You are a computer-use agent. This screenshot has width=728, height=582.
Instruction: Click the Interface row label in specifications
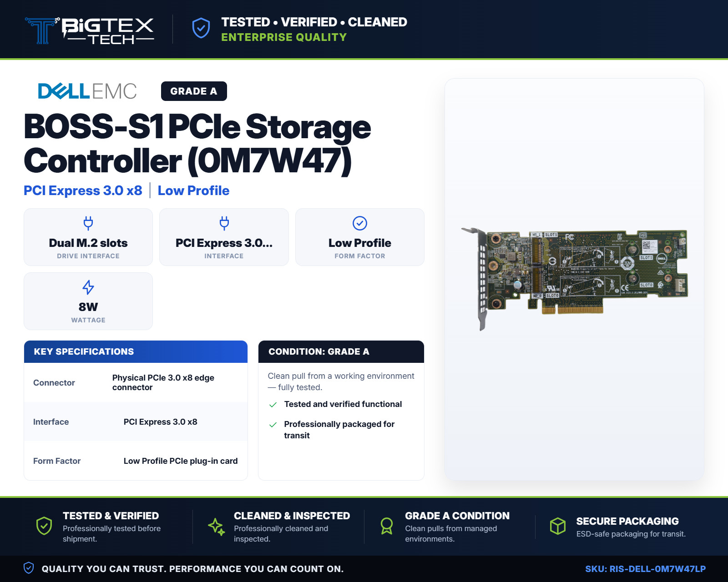(51, 422)
